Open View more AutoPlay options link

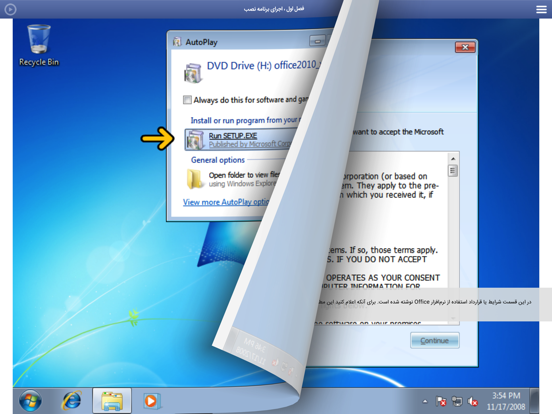[x=226, y=202]
